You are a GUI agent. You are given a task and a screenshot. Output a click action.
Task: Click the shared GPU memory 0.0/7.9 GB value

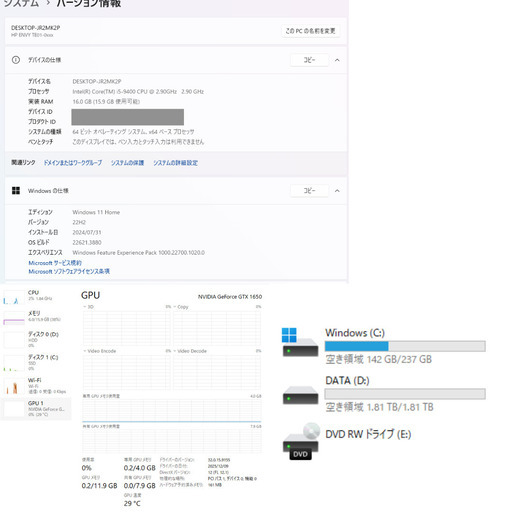(140, 486)
